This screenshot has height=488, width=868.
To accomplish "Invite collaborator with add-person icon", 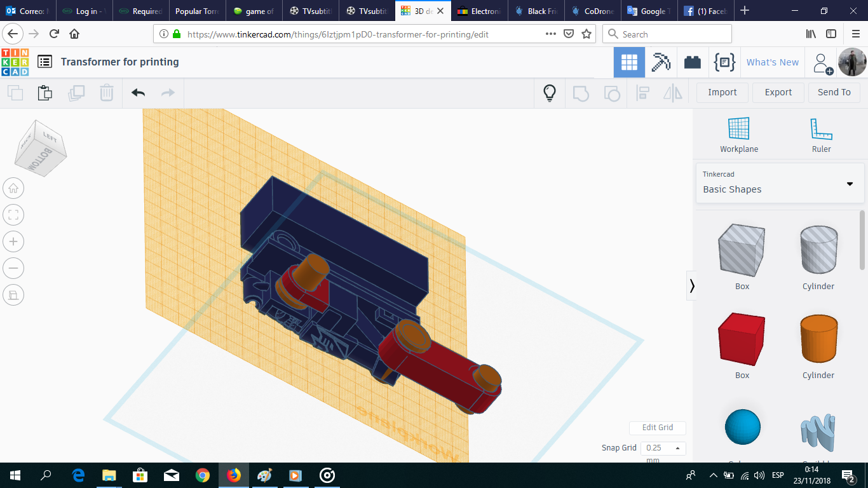I will [x=823, y=63].
